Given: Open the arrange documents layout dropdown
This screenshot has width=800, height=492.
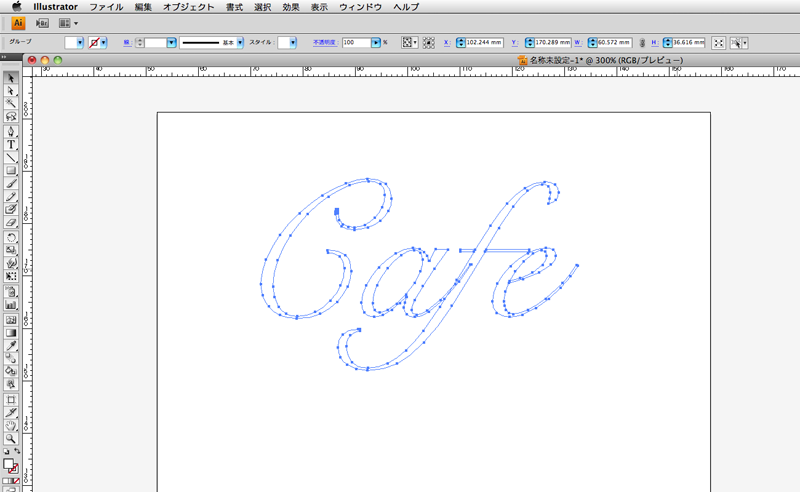Looking at the screenshot, I should tap(68, 23).
